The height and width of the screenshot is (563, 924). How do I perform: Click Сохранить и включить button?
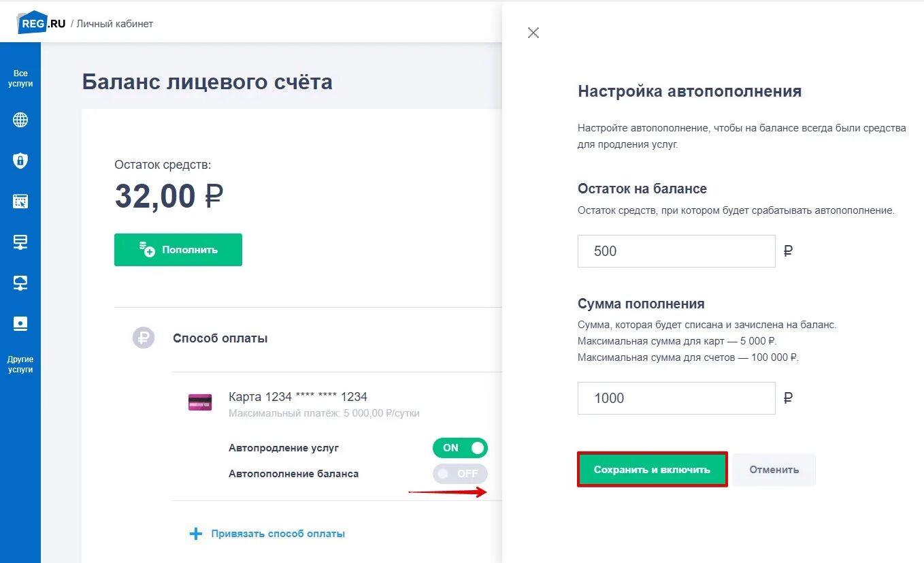652,470
